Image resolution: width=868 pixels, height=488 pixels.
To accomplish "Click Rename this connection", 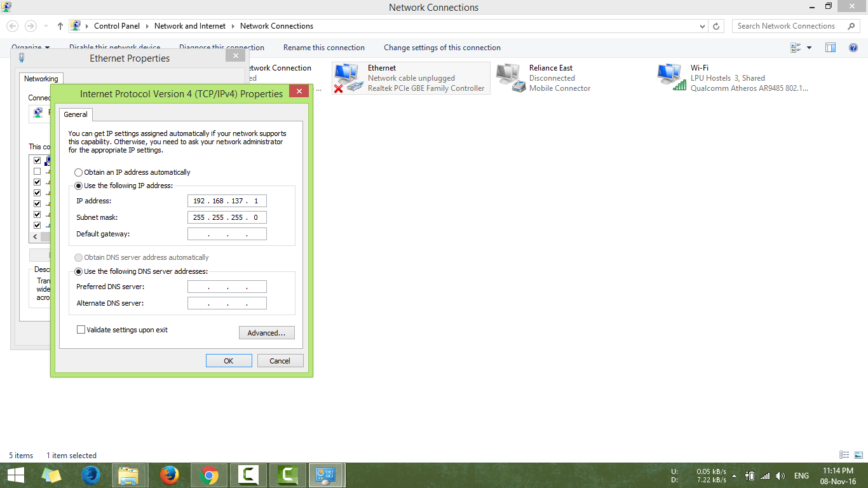I will click(323, 47).
